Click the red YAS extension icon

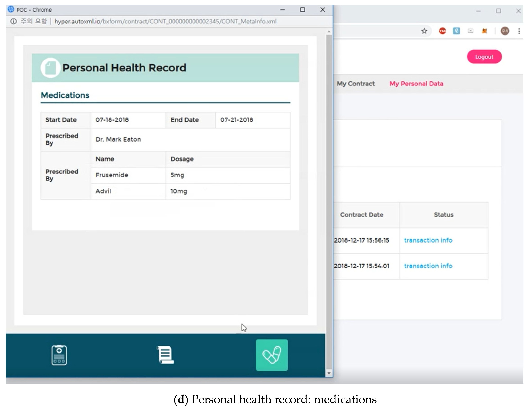442,31
